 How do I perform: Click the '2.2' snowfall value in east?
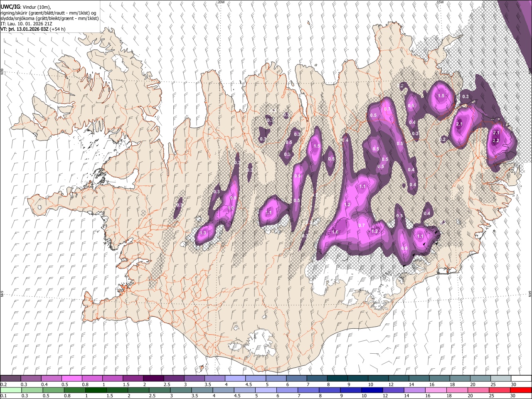(x=496, y=141)
